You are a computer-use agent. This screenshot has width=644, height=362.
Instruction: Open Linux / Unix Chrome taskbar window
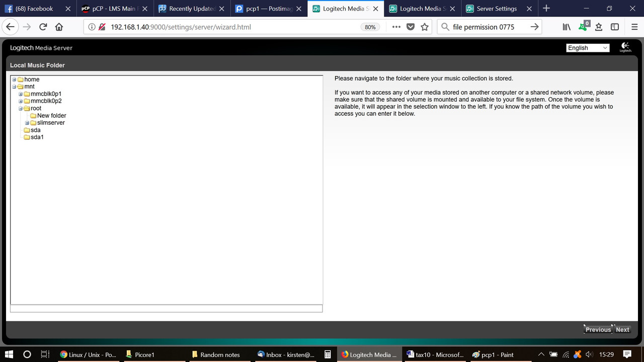point(88,354)
